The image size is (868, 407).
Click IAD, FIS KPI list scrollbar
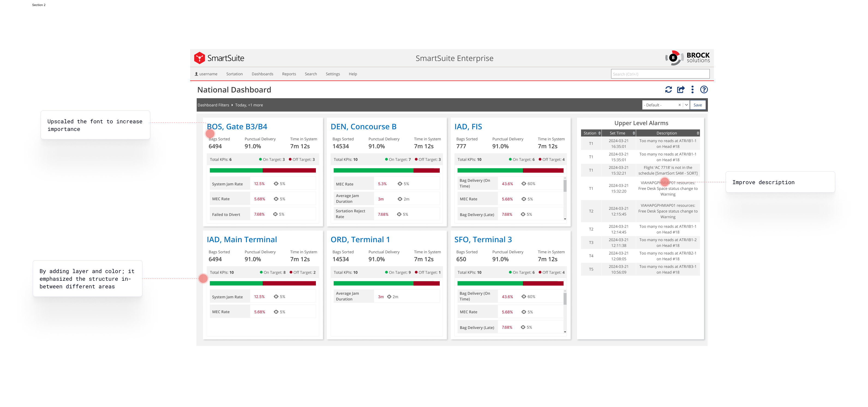[x=565, y=186]
